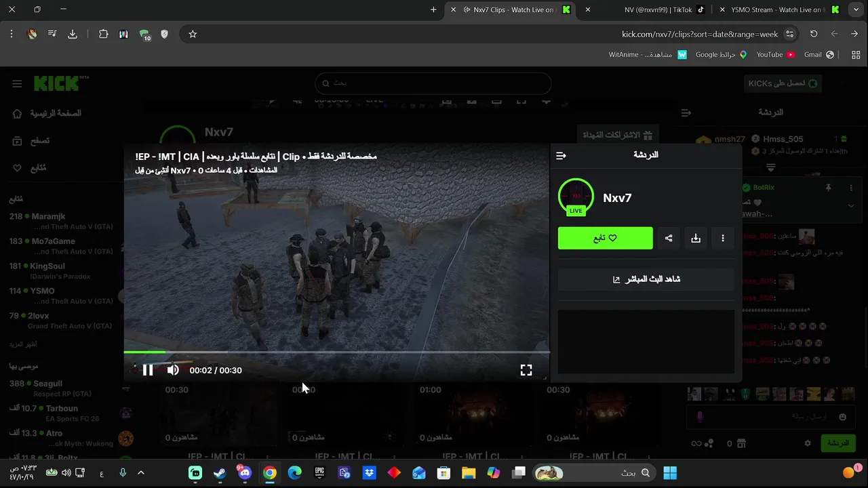Open 2lovx channel in sidebar
Image resolution: width=868 pixels, height=488 pixels.
pyautogui.click(x=61, y=321)
